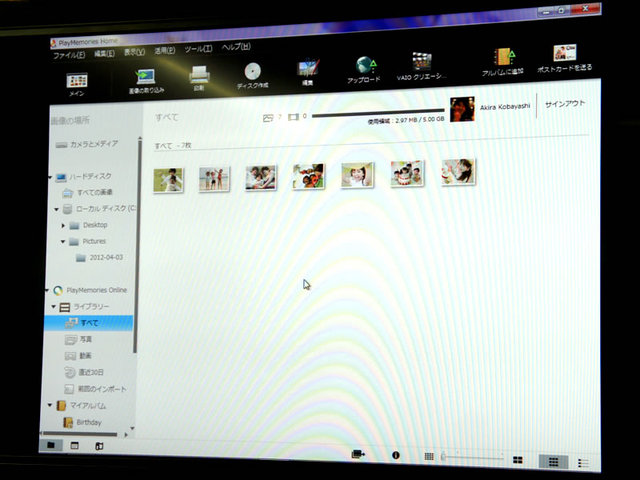Expand the Desktop folder arrow
640x480 pixels.
point(63,225)
